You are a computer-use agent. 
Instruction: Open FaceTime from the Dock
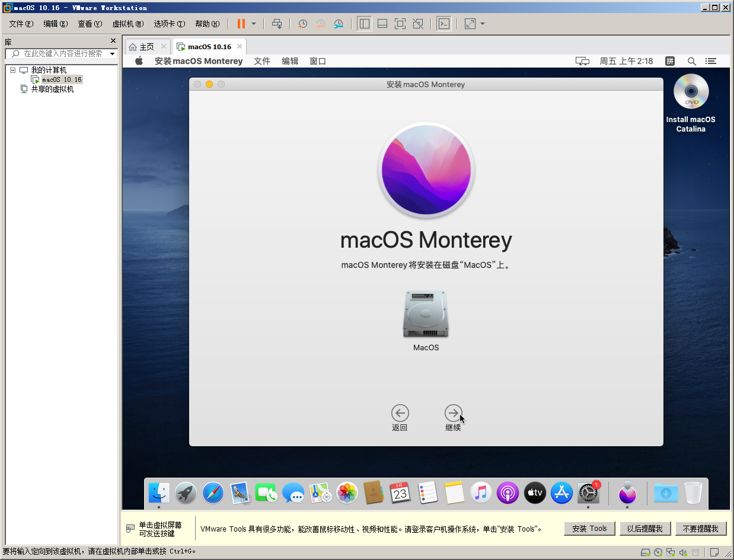pyautogui.click(x=266, y=492)
